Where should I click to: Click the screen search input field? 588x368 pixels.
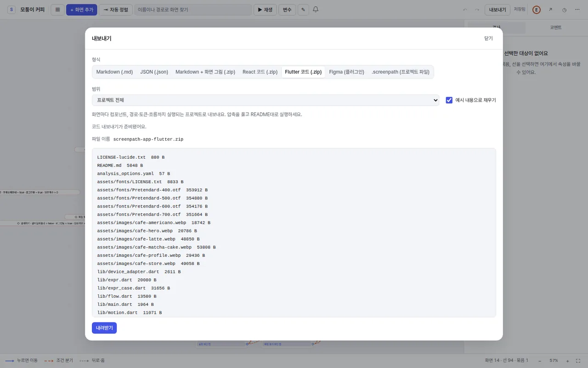pos(193,10)
